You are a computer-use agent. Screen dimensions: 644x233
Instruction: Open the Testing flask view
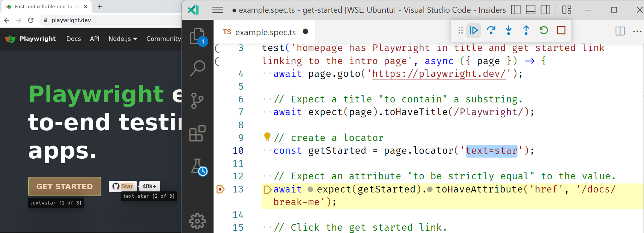[199, 167]
